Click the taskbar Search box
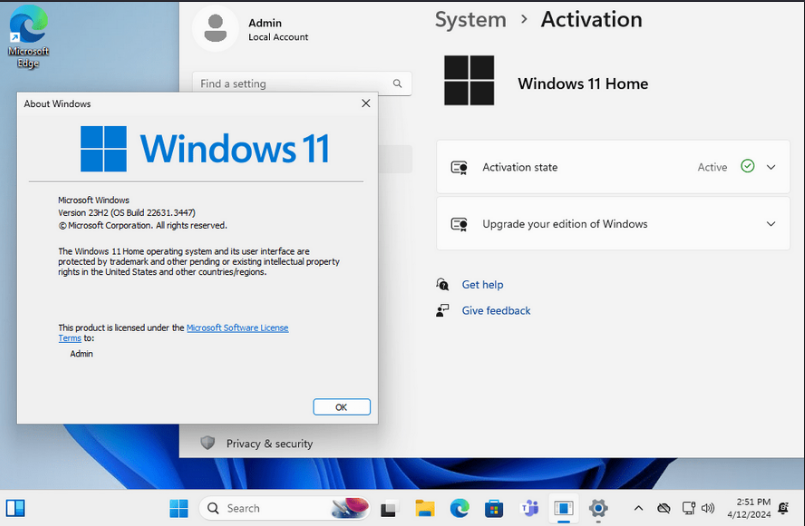Image resolution: width=805 pixels, height=526 pixels. tap(284, 509)
